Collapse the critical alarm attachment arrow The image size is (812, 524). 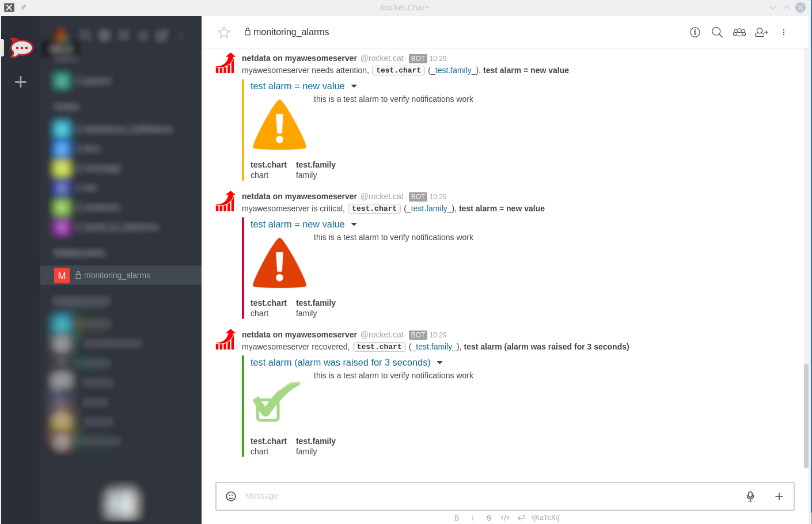[x=354, y=225]
